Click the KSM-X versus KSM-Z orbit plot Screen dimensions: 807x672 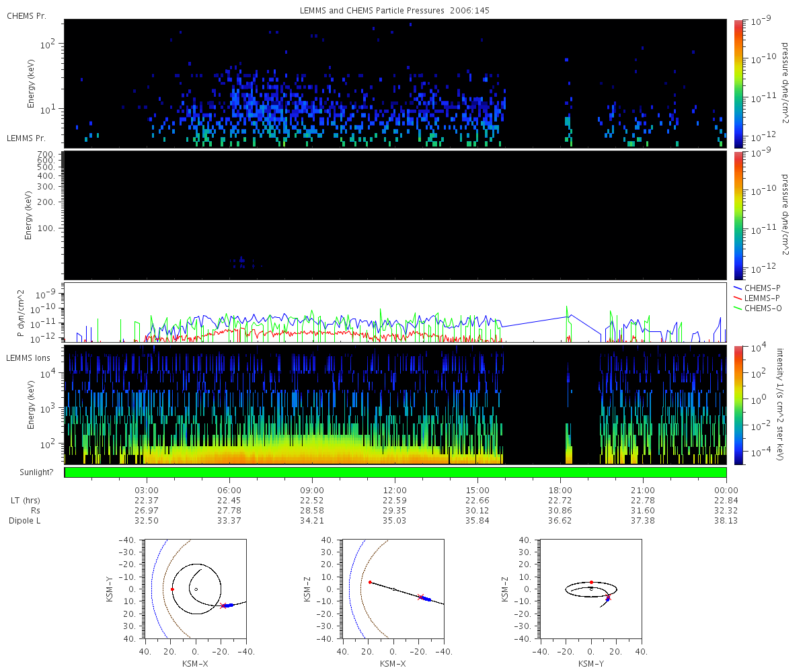pos(393,589)
